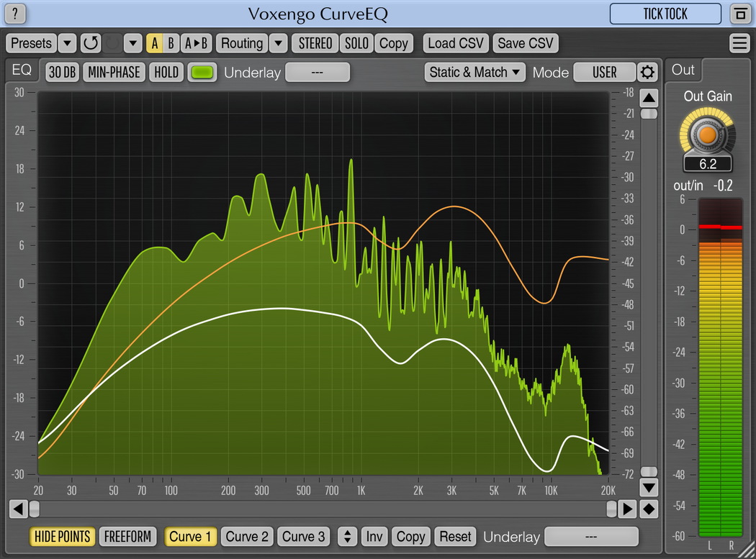Switch to preset slot B
The image size is (756, 559).
click(x=171, y=43)
